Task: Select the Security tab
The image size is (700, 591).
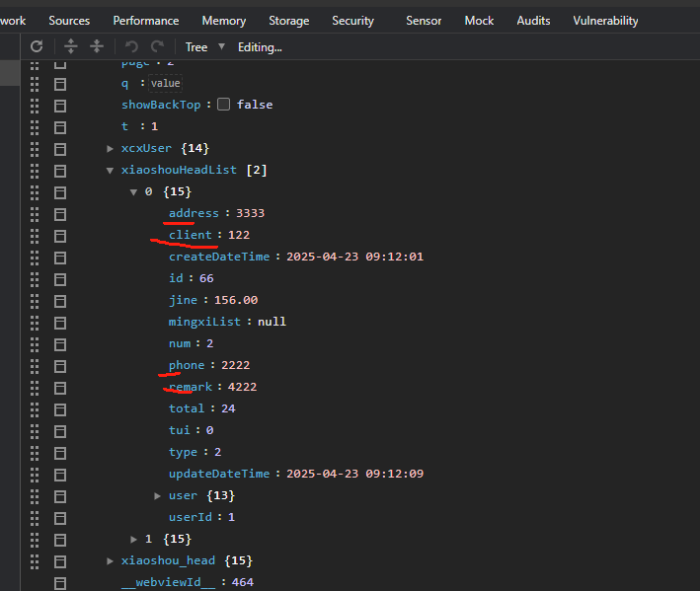Action: point(352,21)
